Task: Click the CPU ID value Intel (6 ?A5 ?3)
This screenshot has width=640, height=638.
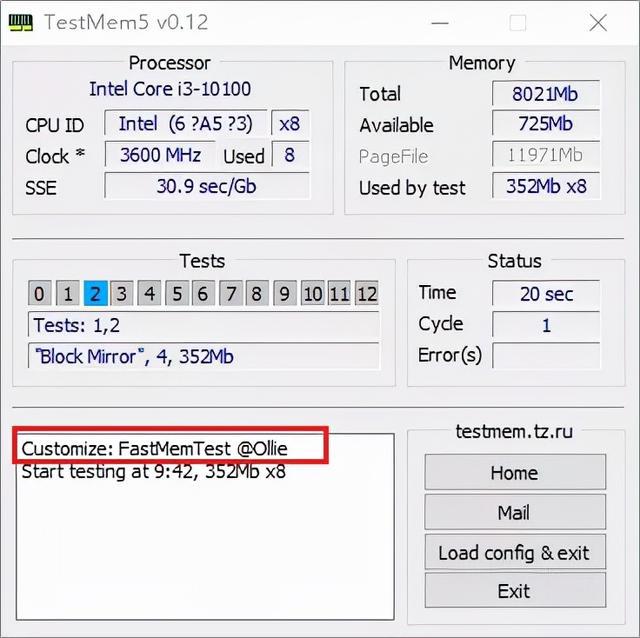Action: pos(186,122)
